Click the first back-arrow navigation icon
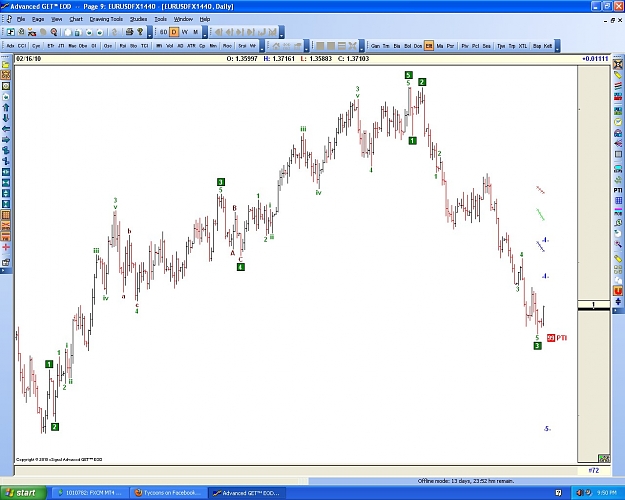 click(218, 32)
